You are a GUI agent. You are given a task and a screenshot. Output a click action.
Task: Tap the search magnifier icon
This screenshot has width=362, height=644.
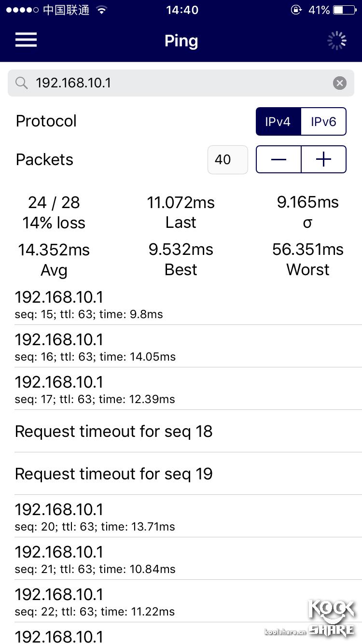pos(22,83)
